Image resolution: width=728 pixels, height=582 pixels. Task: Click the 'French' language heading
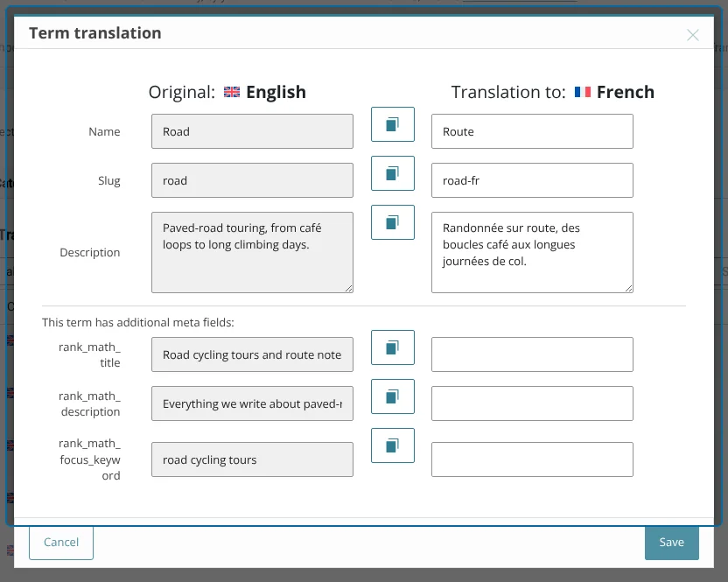point(626,92)
